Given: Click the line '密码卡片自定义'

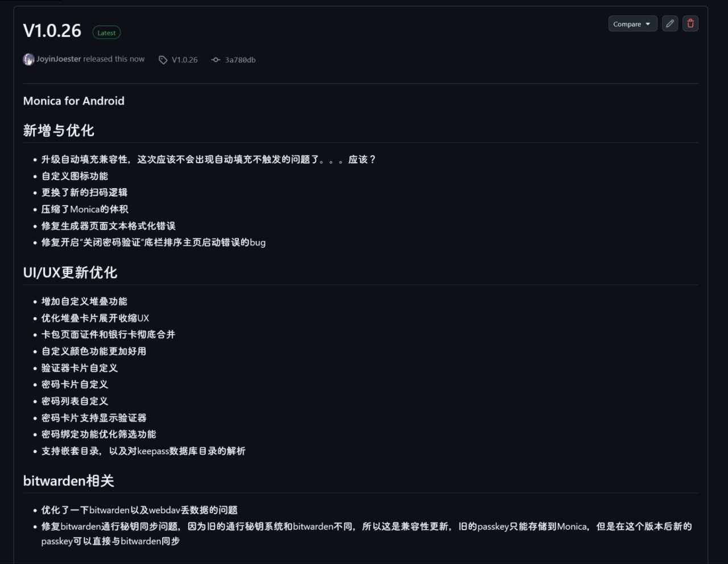Looking at the screenshot, I should 75,384.
